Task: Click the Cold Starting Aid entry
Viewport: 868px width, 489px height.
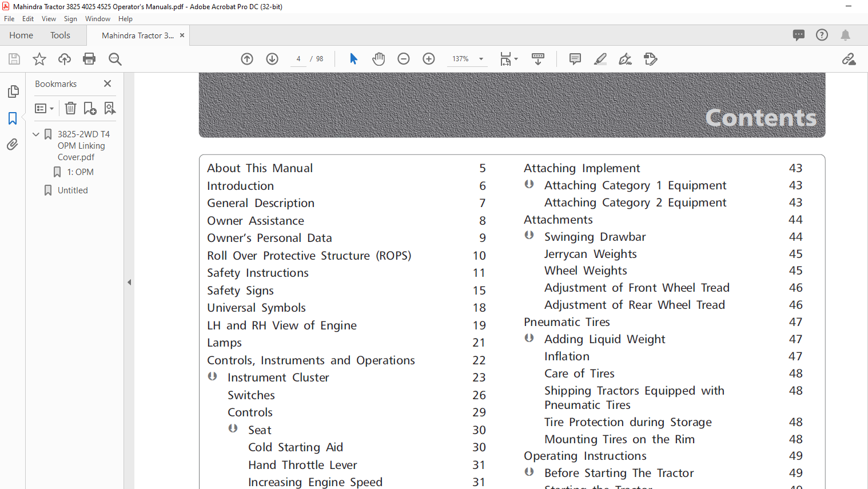Action: (x=296, y=447)
